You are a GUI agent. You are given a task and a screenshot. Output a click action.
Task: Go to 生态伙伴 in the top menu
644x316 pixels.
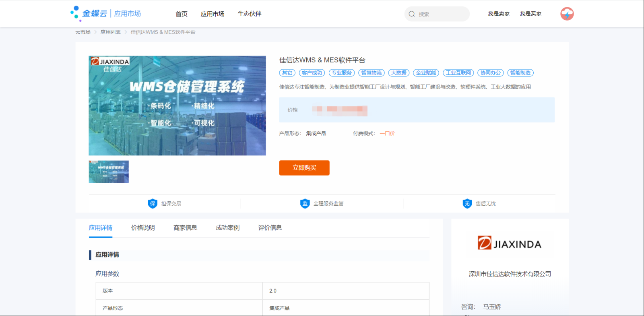click(249, 14)
